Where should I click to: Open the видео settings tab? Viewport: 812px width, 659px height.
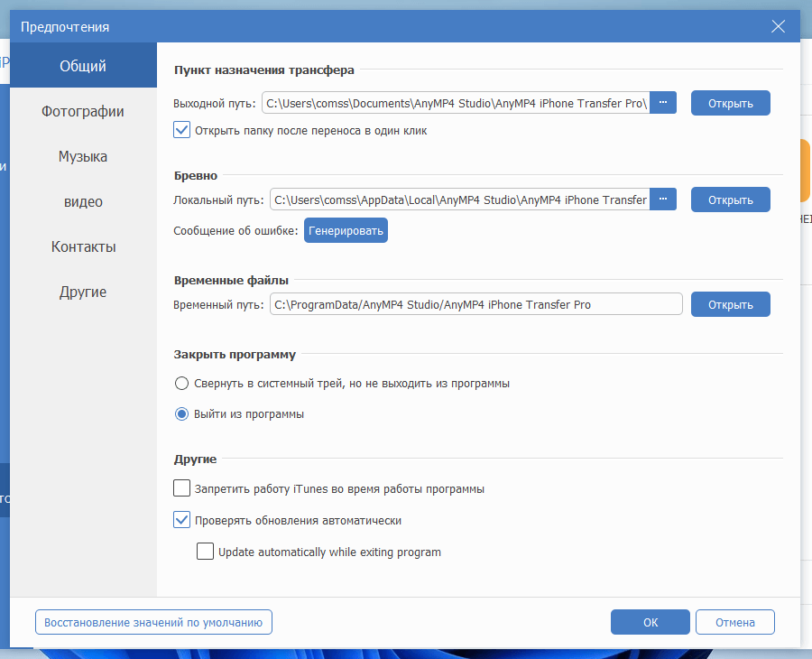pos(83,201)
